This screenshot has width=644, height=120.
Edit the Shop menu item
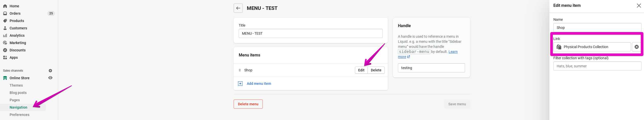click(361, 70)
